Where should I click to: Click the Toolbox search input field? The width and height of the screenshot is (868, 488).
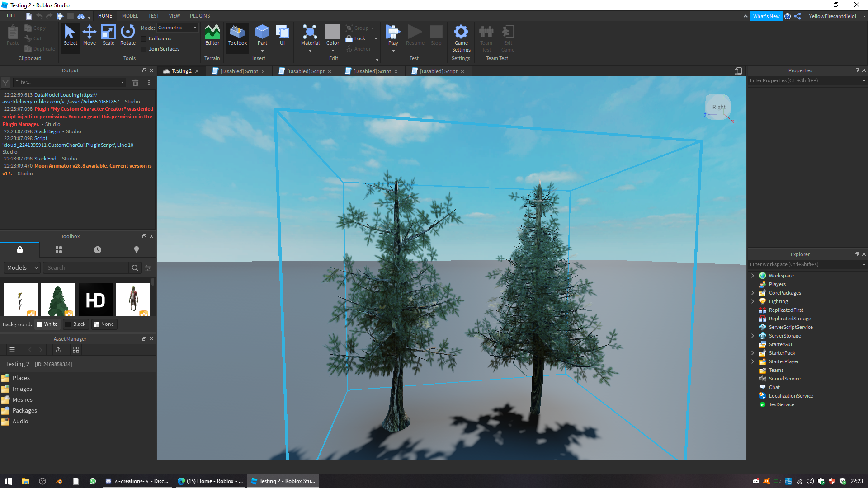(86, 268)
